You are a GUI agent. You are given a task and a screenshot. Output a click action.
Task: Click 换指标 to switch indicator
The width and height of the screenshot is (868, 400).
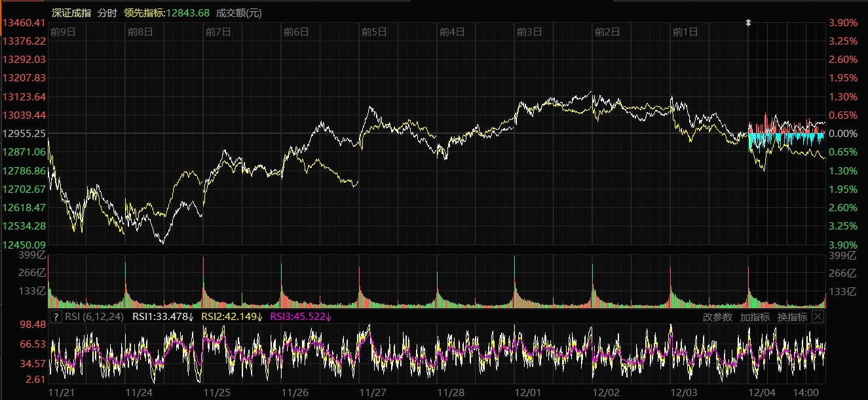coord(792,317)
